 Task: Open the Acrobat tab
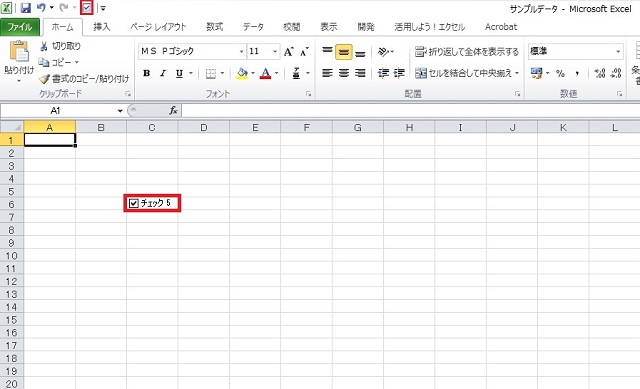pyautogui.click(x=501, y=27)
